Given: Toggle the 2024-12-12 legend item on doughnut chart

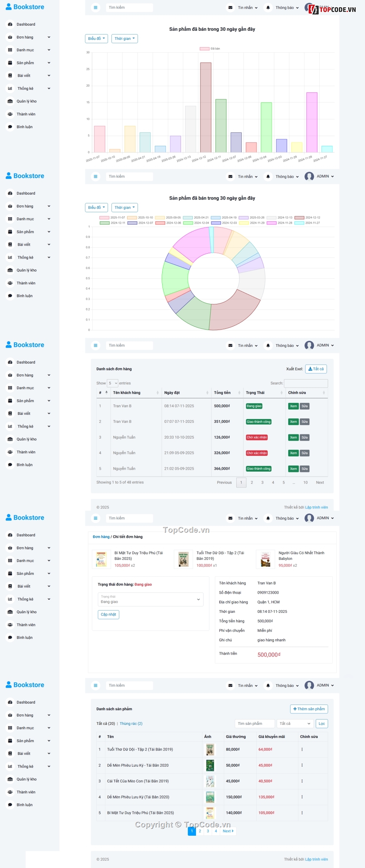Looking at the screenshot, I should pos(299,218).
